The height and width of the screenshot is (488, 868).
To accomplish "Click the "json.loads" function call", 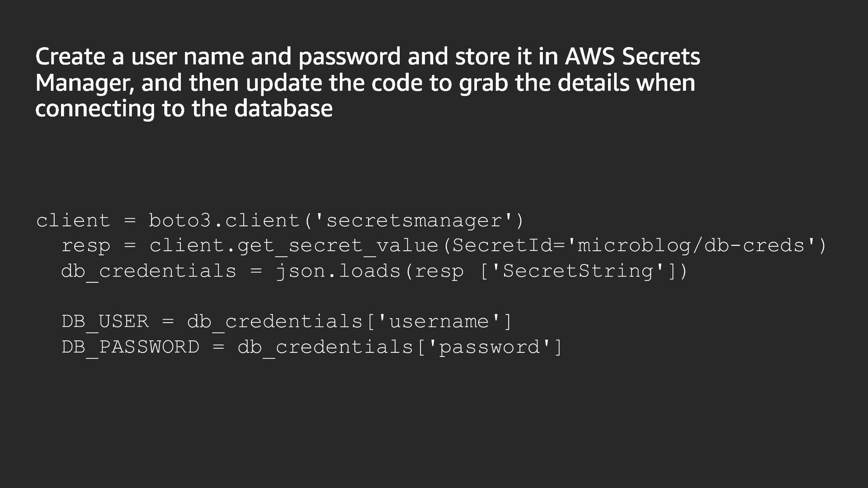I will 338,271.
